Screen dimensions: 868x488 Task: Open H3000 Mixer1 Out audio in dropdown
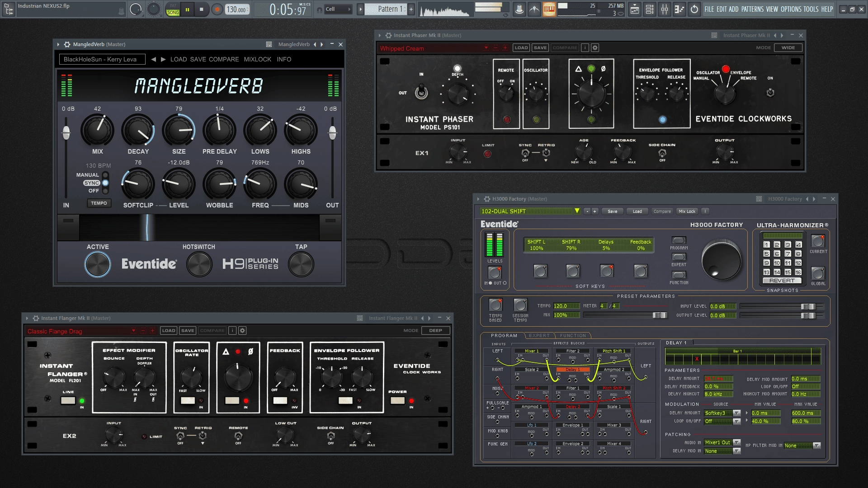click(736, 442)
